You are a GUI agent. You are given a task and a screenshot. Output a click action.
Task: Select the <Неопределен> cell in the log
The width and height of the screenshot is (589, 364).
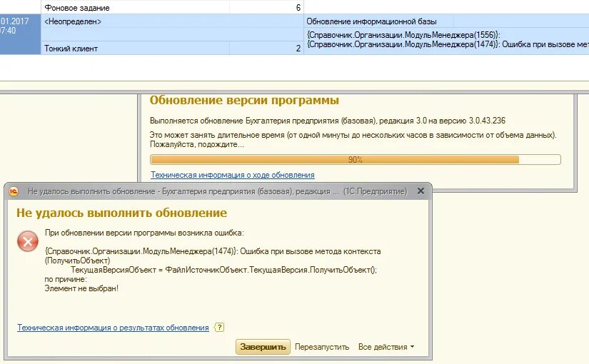[173, 21]
